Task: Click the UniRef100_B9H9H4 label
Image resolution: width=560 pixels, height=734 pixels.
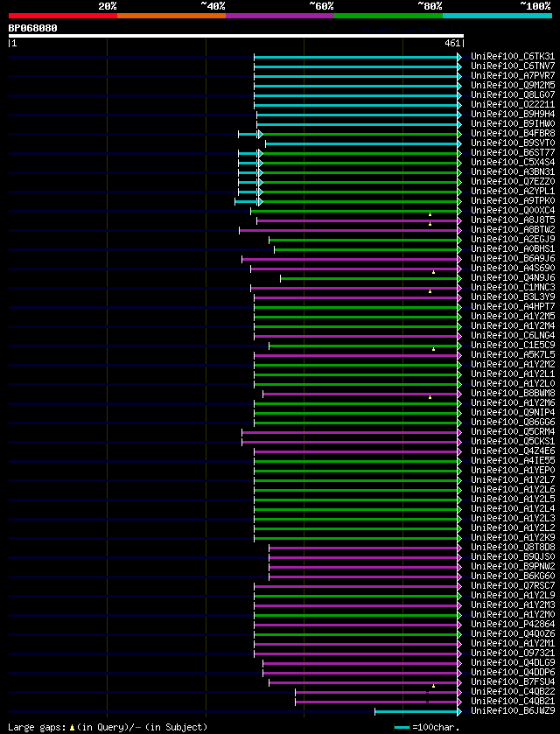Action: [513, 115]
